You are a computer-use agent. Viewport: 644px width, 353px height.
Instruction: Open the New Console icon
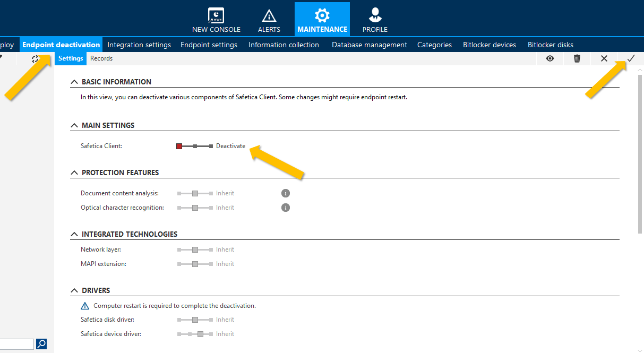pyautogui.click(x=216, y=15)
